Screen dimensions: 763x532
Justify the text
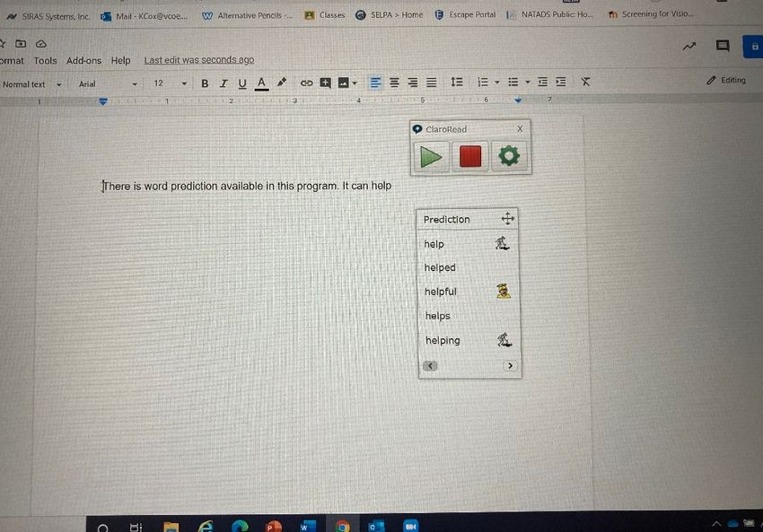431,83
